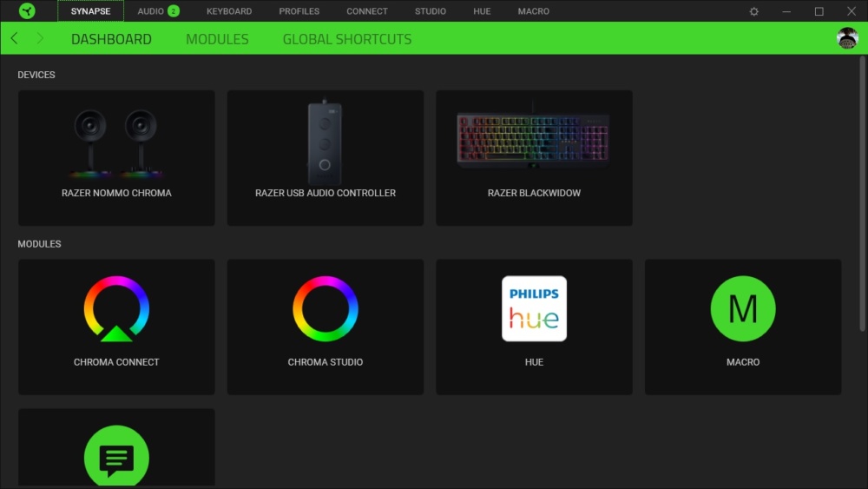Go back with the left arrow
The width and height of the screenshot is (868, 489).
[15, 38]
